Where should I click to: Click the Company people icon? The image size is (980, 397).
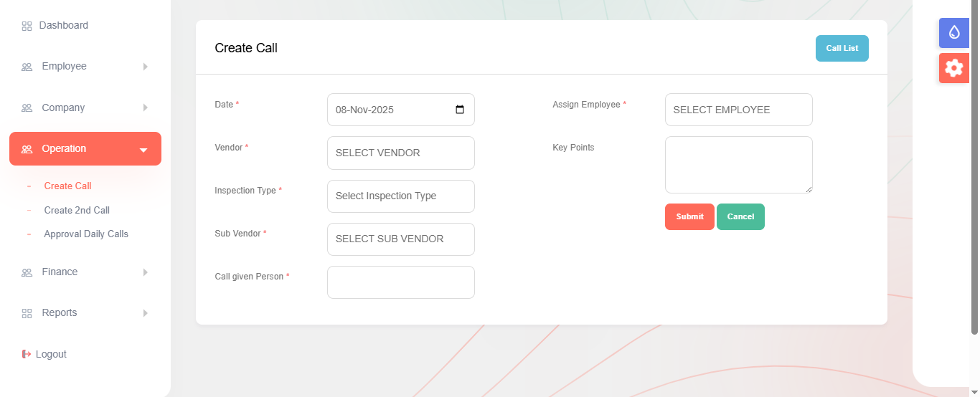click(27, 108)
